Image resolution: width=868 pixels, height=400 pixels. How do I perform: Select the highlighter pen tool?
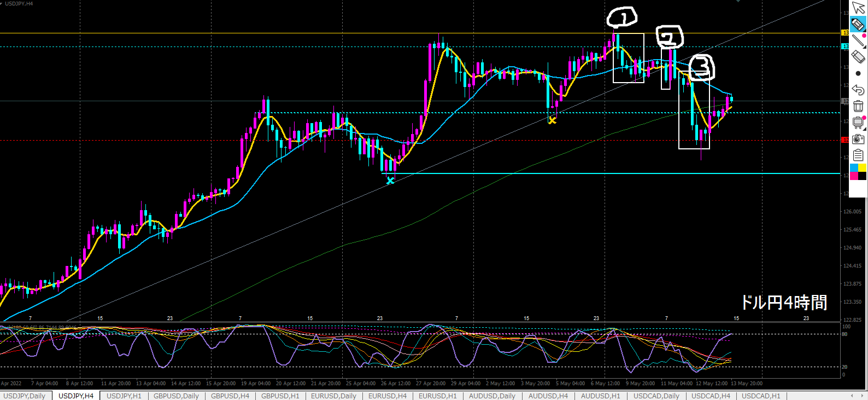(858, 24)
